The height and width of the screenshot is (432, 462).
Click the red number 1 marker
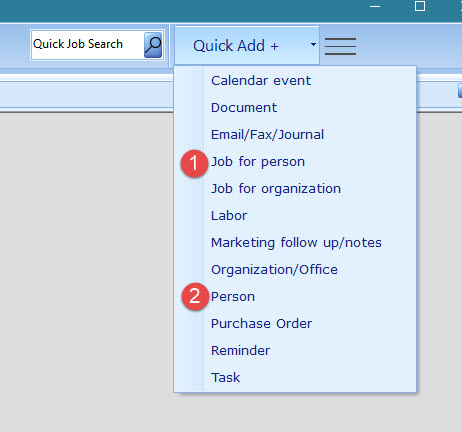[194, 163]
